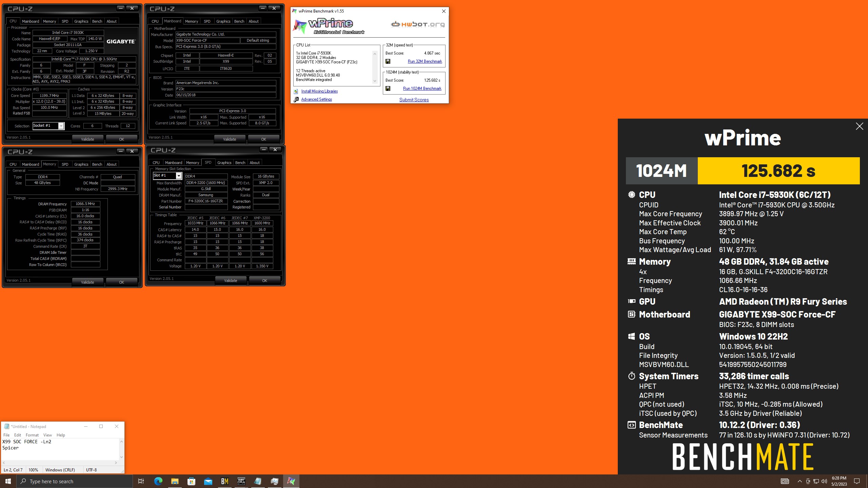The width and height of the screenshot is (868, 488).
Task: Open the BenchMate app from the taskbar
Action: pyautogui.click(x=224, y=481)
